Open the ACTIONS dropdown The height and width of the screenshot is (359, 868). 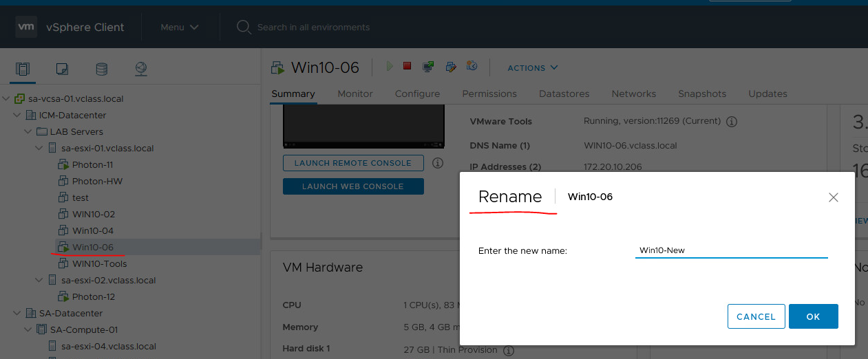point(533,68)
